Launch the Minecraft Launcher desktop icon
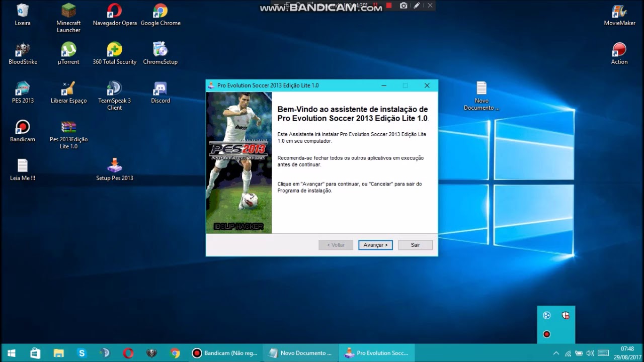644x362 pixels. pos(68,18)
